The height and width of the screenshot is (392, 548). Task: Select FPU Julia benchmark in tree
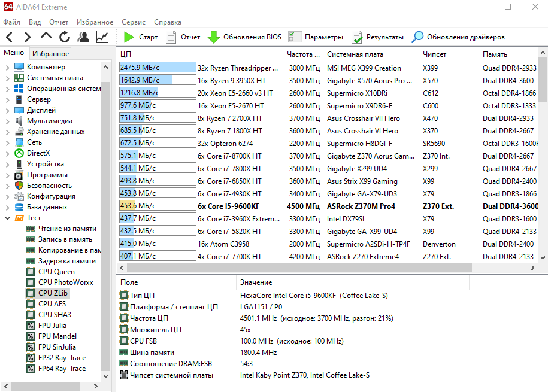pyautogui.click(x=52, y=326)
